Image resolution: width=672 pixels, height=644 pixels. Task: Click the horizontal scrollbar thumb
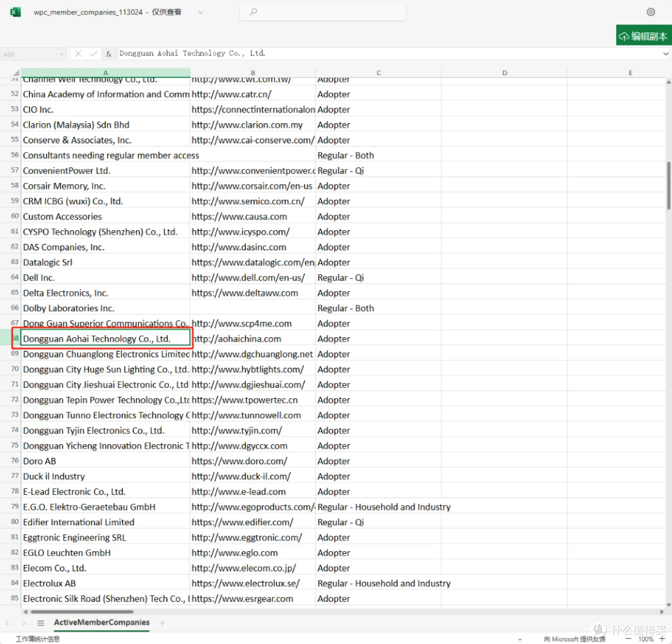[x=82, y=612]
